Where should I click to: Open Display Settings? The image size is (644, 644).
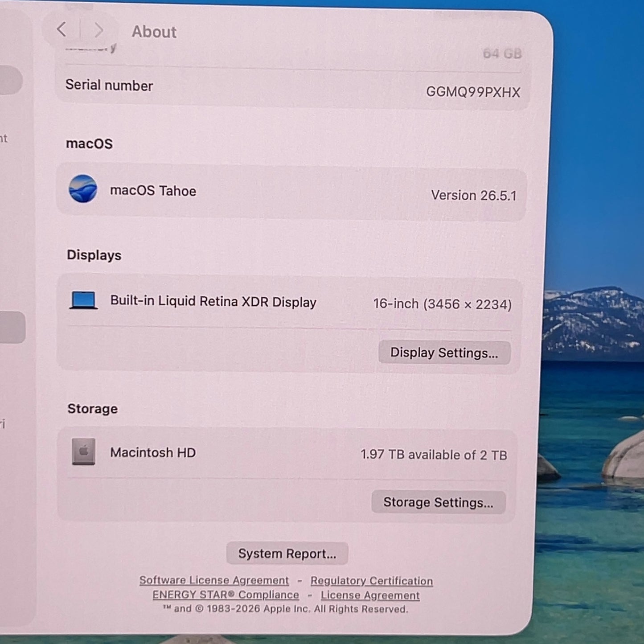[444, 353]
